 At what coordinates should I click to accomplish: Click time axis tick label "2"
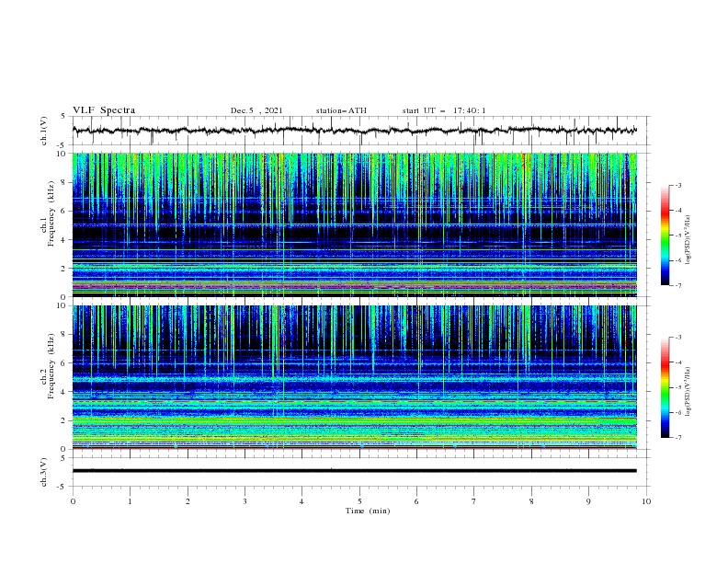(188, 501)
